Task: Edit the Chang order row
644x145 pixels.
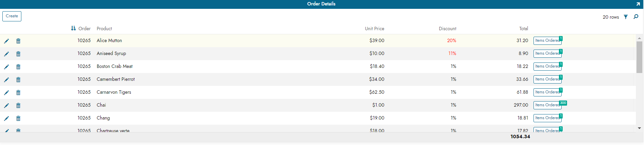Action: (6, 119)
